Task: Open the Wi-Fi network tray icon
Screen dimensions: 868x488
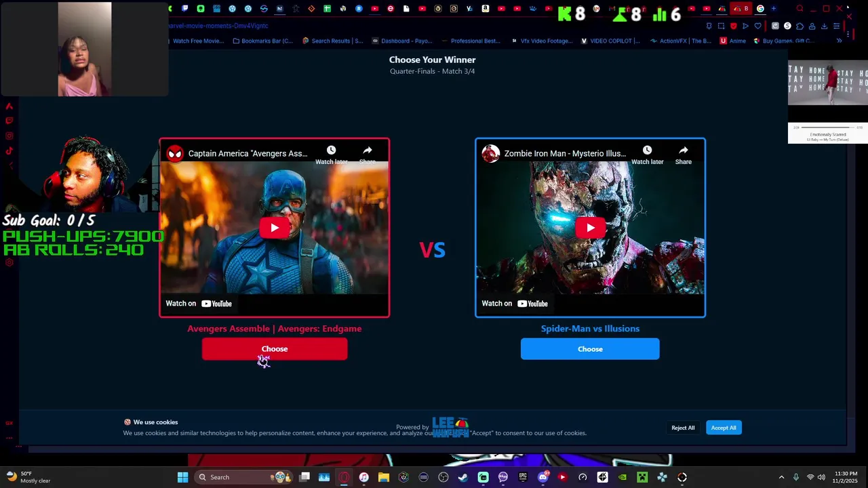Action: pyautogui.click(x=810, y=477)
